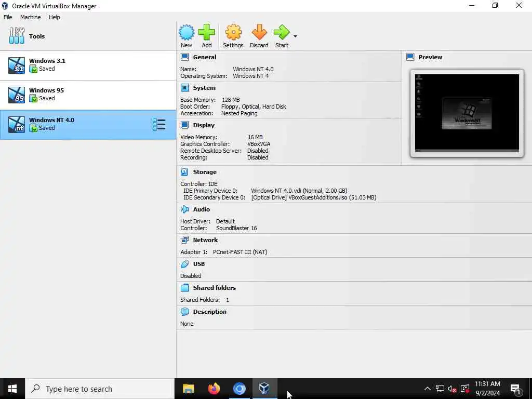532x399 pixels.
Task: Click the VirtualBox taskbar icon
Action: [x=264, y=389]
